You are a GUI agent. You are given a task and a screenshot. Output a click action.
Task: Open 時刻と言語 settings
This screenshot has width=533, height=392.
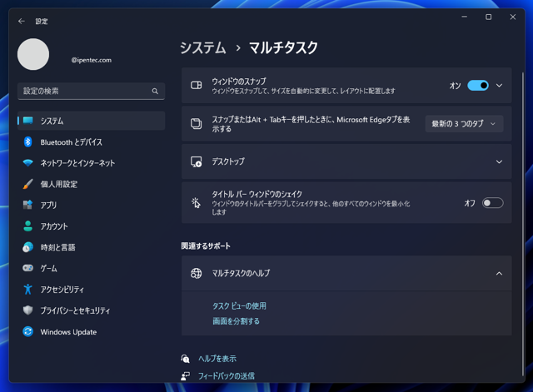coord(91,247)
